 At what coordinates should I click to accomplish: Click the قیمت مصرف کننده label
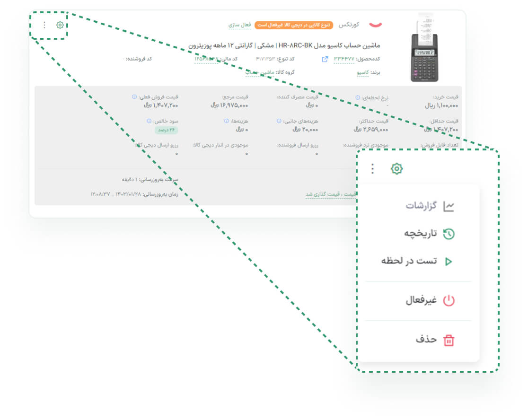(298, 97)
